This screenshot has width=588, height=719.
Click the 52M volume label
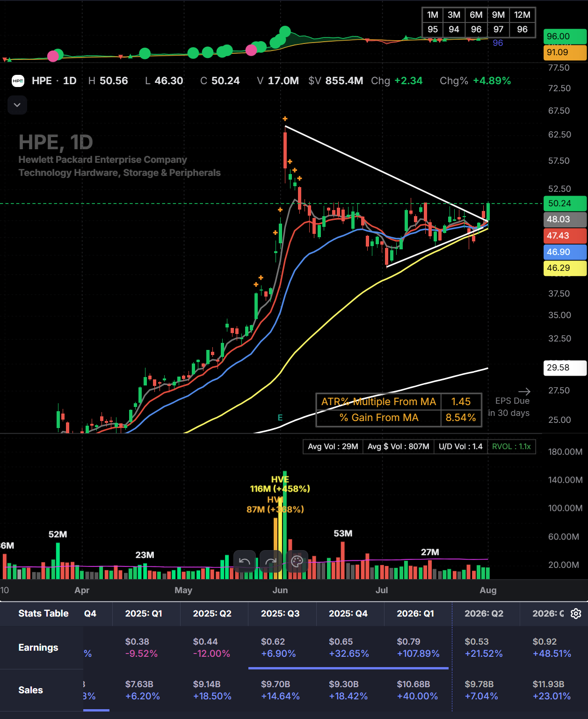pyautogui.click(x=58, y=534)
